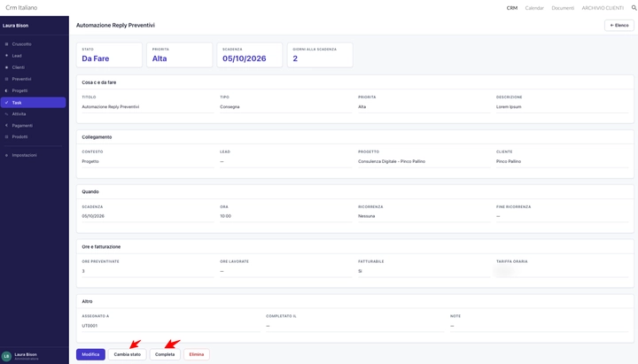Select the Task checkmark icon
638x364 pixels.
[x=6, y=103]
